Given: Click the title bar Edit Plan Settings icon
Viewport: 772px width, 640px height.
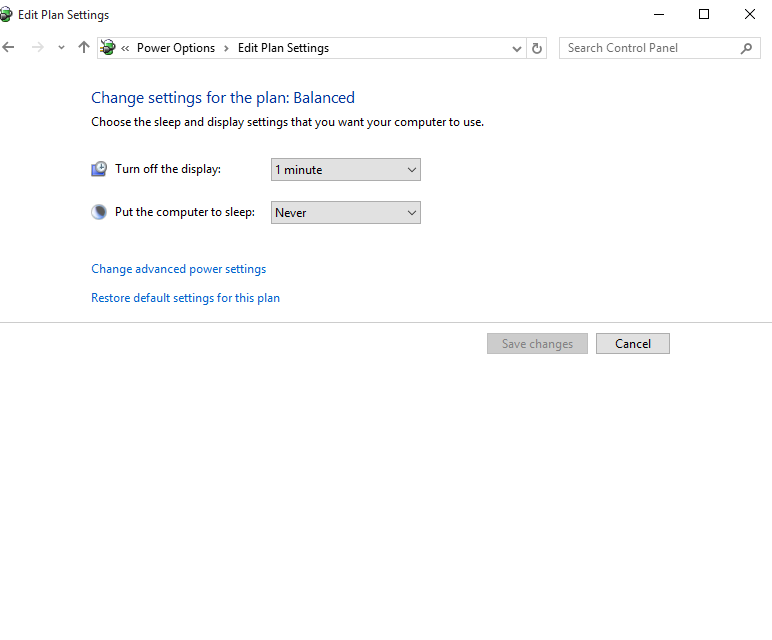Looking at the screenshot, I should pyautogui.click(x=7, y=15).
